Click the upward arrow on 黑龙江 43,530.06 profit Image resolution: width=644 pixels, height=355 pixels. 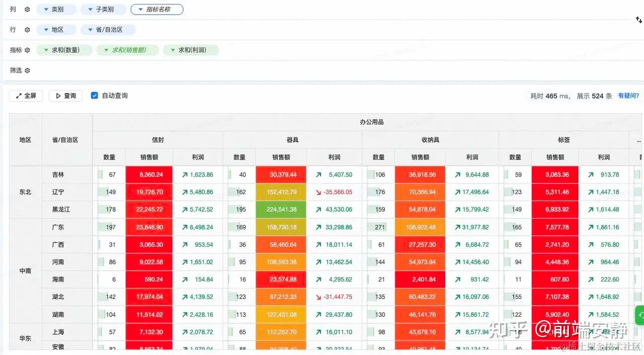click(319, 209)
